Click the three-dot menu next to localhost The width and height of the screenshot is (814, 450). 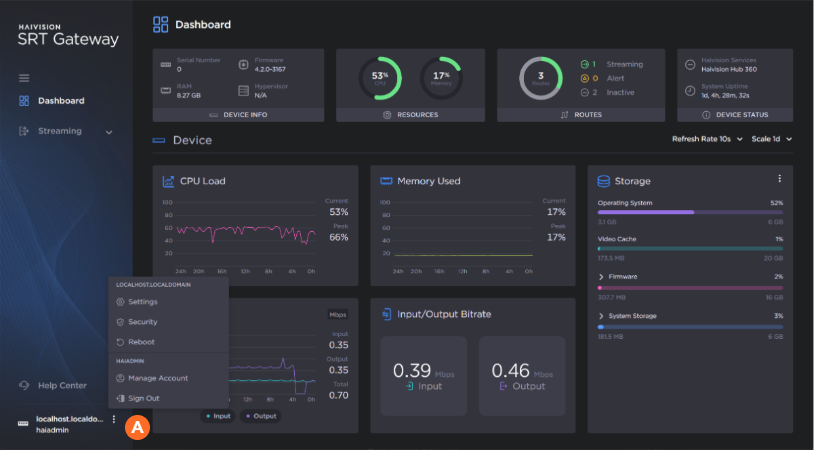114,420
